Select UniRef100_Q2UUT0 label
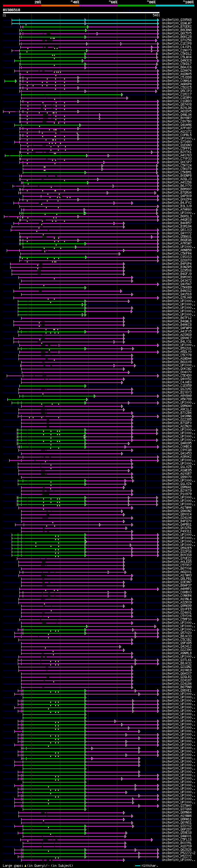197x868 pixels. [x=176, y=260]
